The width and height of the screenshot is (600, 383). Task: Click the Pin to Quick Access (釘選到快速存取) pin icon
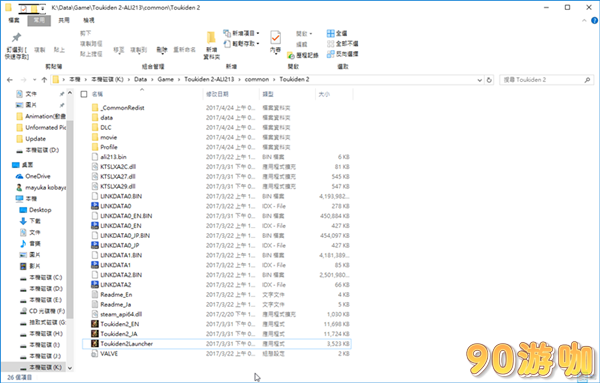[x=16, y=37]
